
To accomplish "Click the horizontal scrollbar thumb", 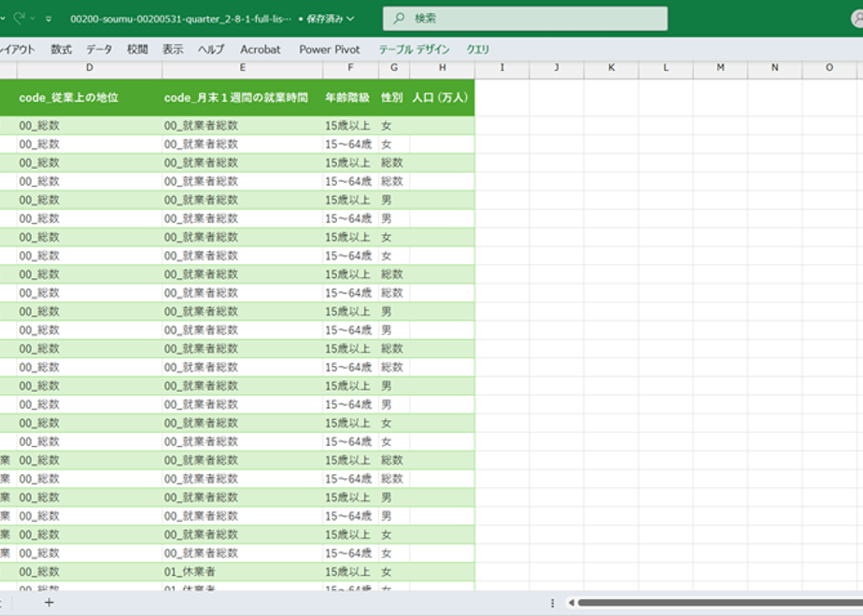I will pos(720,603).
